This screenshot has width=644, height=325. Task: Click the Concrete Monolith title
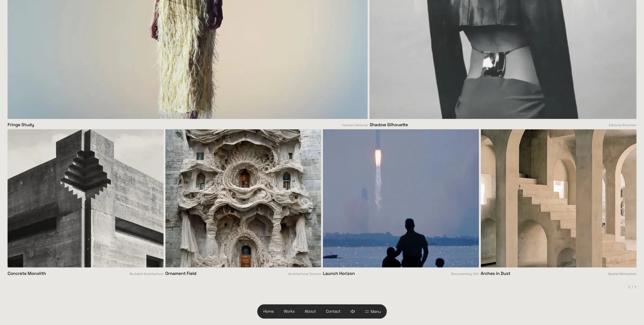(x=27, y=274)
